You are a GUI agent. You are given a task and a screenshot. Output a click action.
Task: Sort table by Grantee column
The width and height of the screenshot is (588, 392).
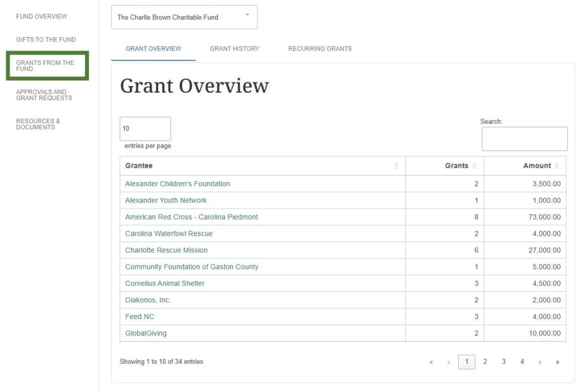[x=262, y=166]
